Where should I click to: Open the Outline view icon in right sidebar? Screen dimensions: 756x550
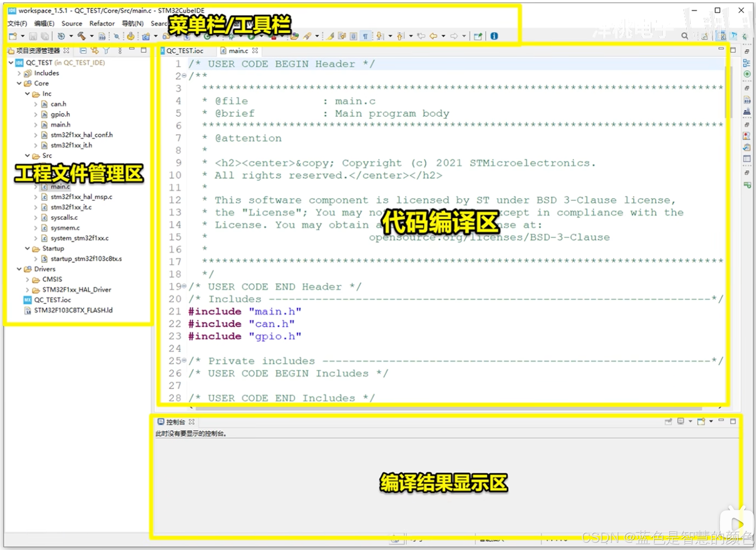pyautogui.click(x=747, y=63)
